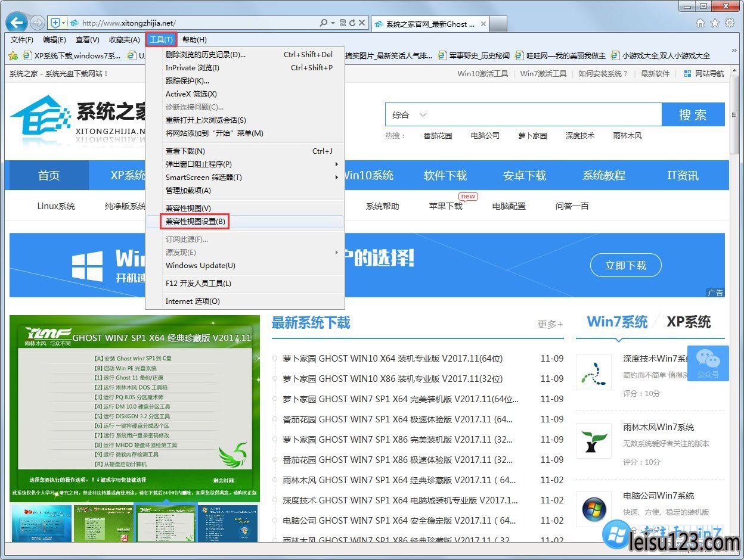Open F12 开发人员工具(L)
Image resolution: width=744 pixels, height=560 pixels.
coord(245,283)
